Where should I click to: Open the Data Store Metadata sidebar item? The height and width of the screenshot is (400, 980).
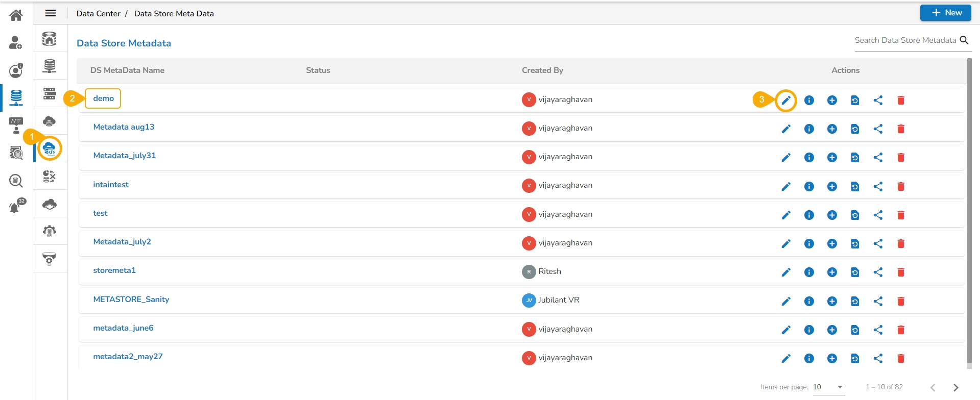pos(50,149)
